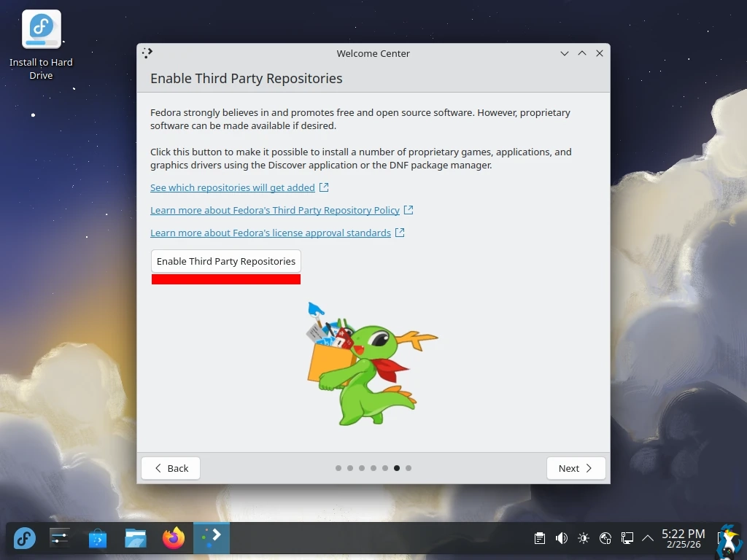Screen dimensions: 747x560
Task: Click the Welcome Center taskbar entry
Action: [x=212, y=539]
